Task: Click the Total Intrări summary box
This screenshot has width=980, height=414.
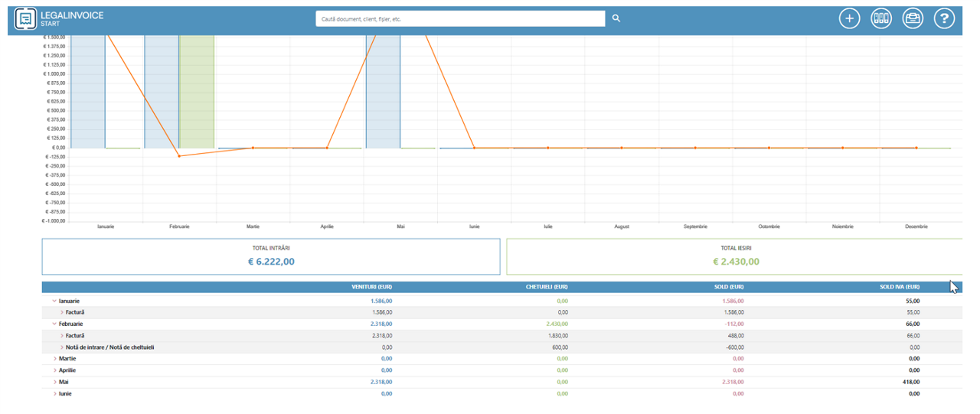Action: coord(271,256)
